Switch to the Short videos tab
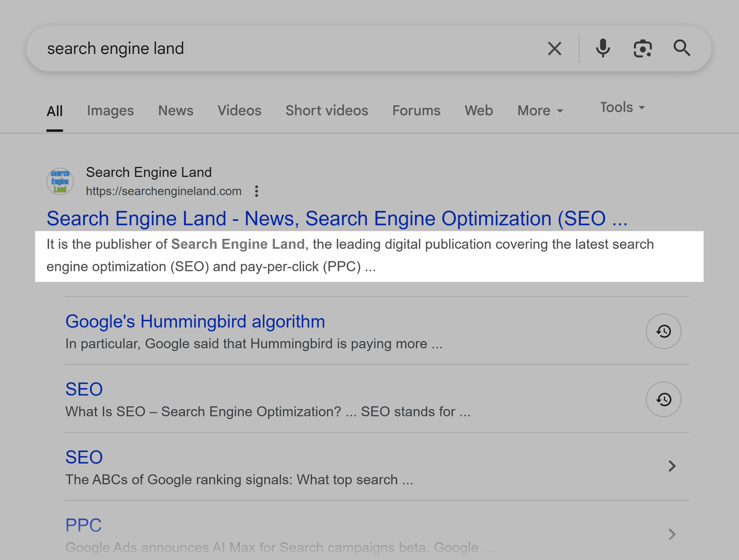739x560 pixels. pos(327,110)
